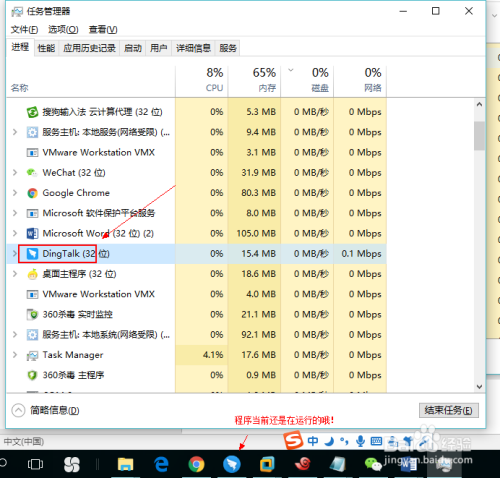Toggle Sogou 中 Chinese/English mode

coord(313,441)
